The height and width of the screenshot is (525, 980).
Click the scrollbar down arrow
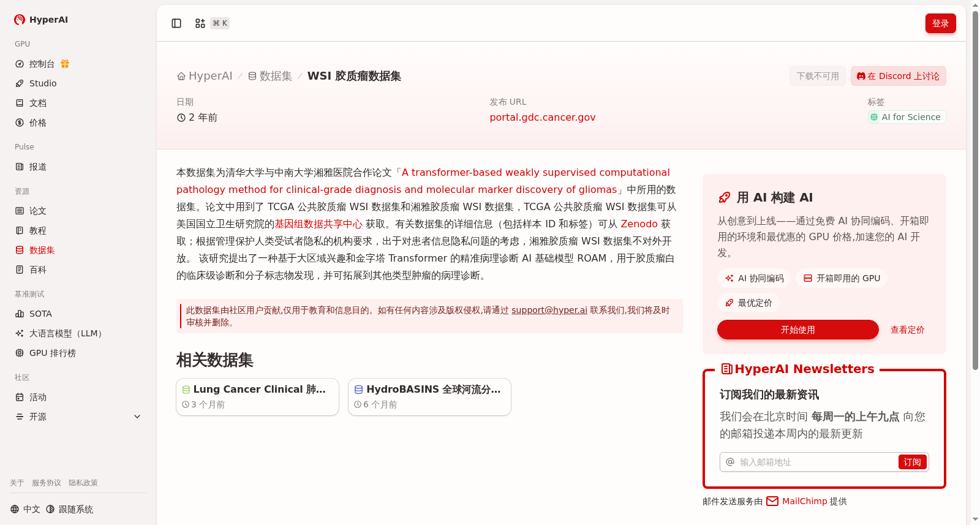tap(975, 519)
